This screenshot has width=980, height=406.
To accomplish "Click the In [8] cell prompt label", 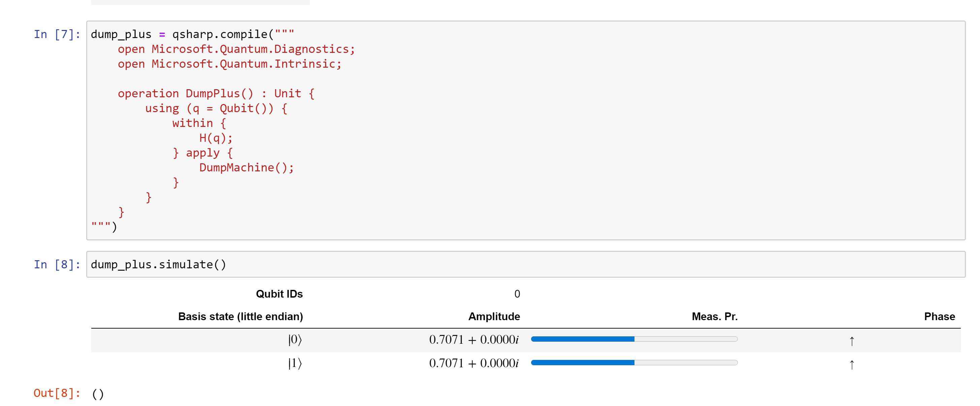I will click(57, 265).
